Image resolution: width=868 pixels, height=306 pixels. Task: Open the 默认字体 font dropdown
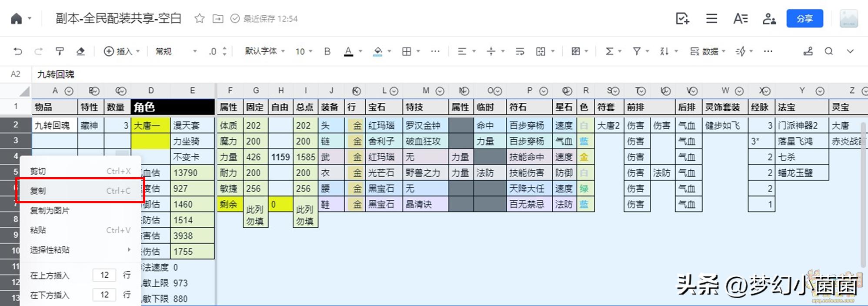(x=265, y=51)
